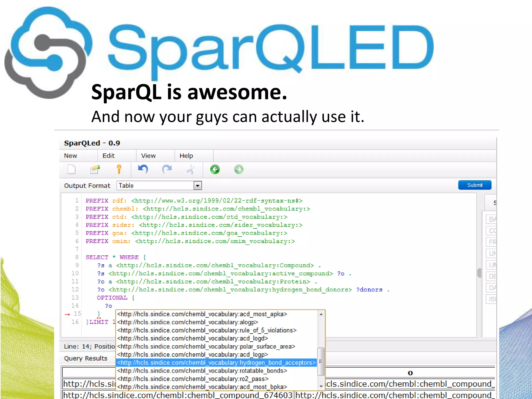
Task: Click the ?donors variable on line 12
Action: pos(369,290)
